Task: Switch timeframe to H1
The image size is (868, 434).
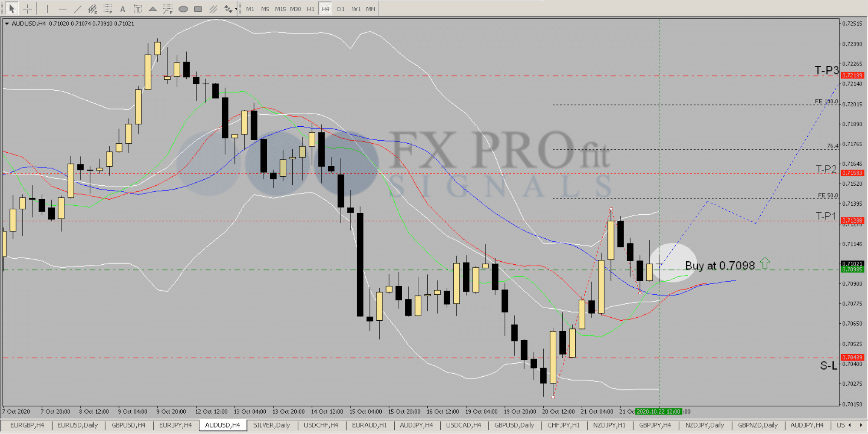Action: 310,9
